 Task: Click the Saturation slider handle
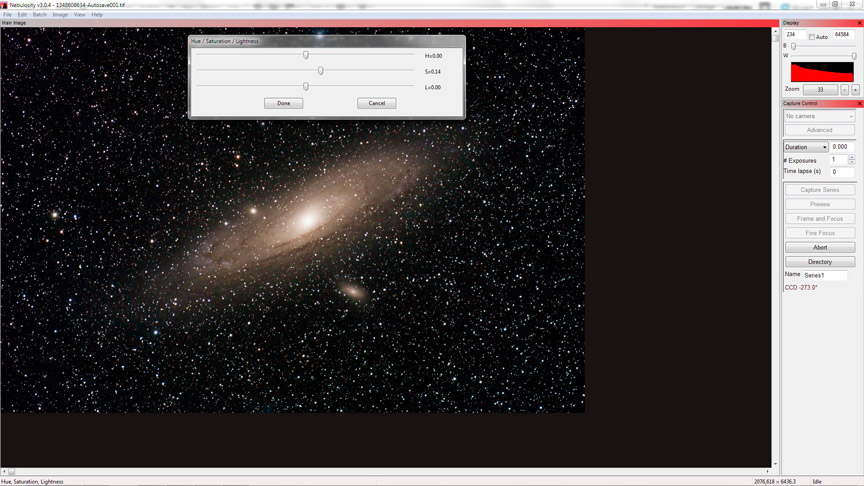(320, 71)
